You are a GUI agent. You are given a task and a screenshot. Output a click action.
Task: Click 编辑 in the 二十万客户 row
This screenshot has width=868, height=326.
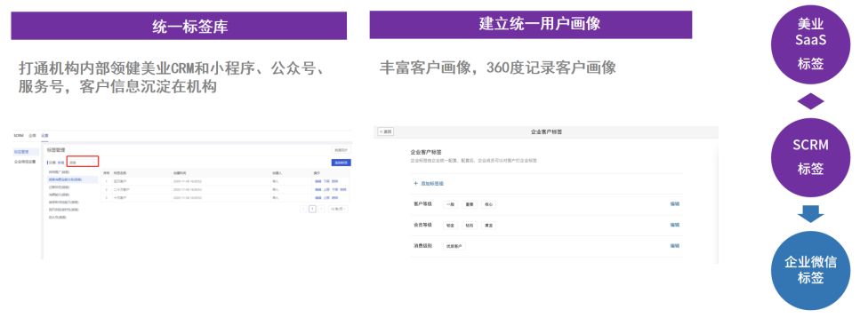point(317,189)
